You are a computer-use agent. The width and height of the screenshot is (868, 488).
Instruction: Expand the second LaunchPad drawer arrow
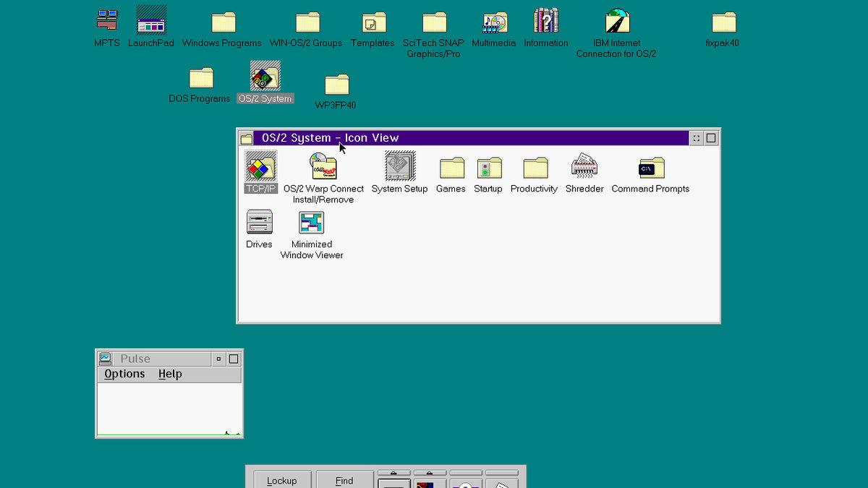click(x=430, y=473)
